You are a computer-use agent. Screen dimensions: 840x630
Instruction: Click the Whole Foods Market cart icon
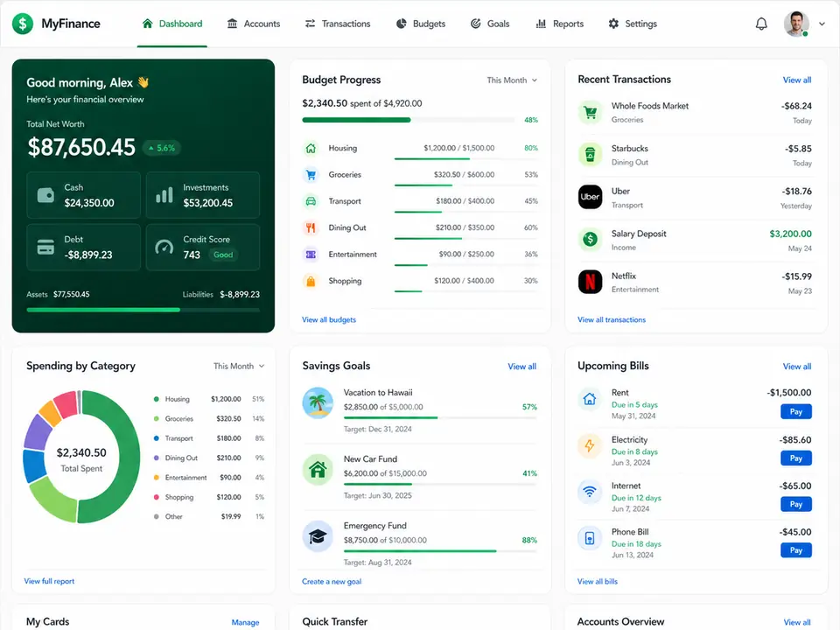tap(591, 113)
